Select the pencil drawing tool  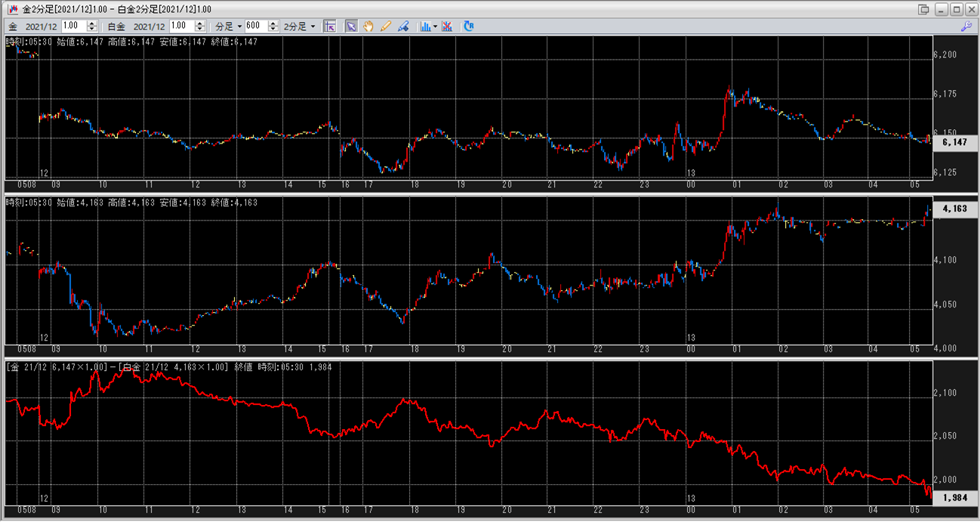click(x=386, y=26)
